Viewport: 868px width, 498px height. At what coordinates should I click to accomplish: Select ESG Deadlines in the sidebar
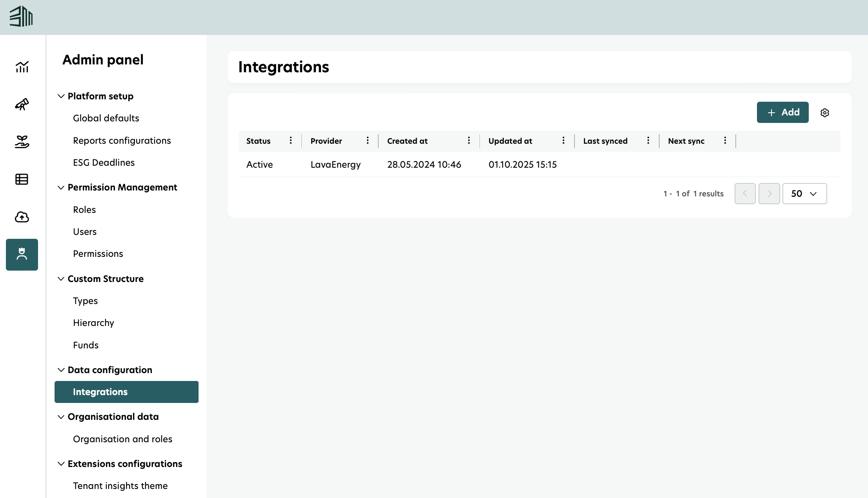coord(104,162)
